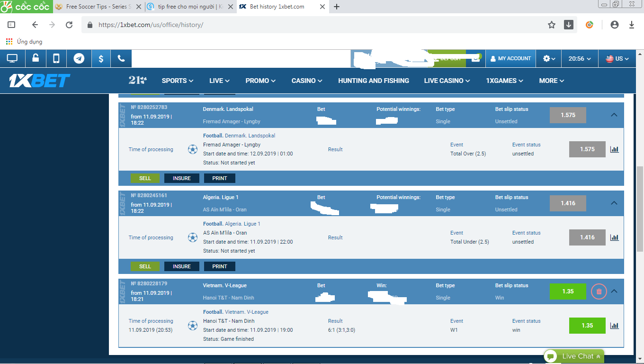Go back with the browser back arrow
This screenshot has height=364, width=644.
35,25
